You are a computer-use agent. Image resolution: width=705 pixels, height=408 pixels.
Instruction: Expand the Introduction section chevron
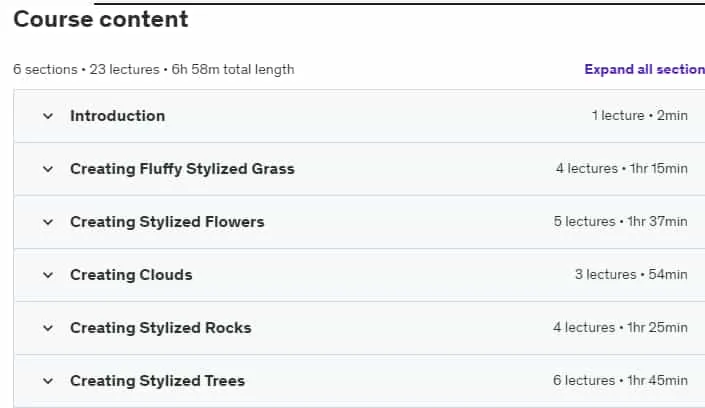48,116
